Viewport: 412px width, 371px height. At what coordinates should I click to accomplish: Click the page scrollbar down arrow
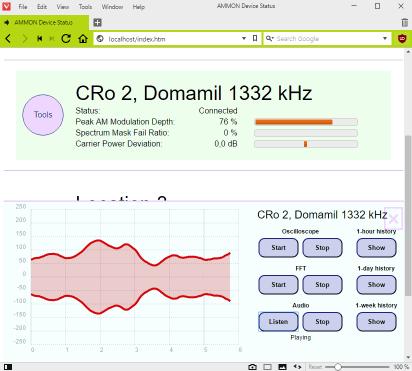pyautogui.click(x=408, y=357)
